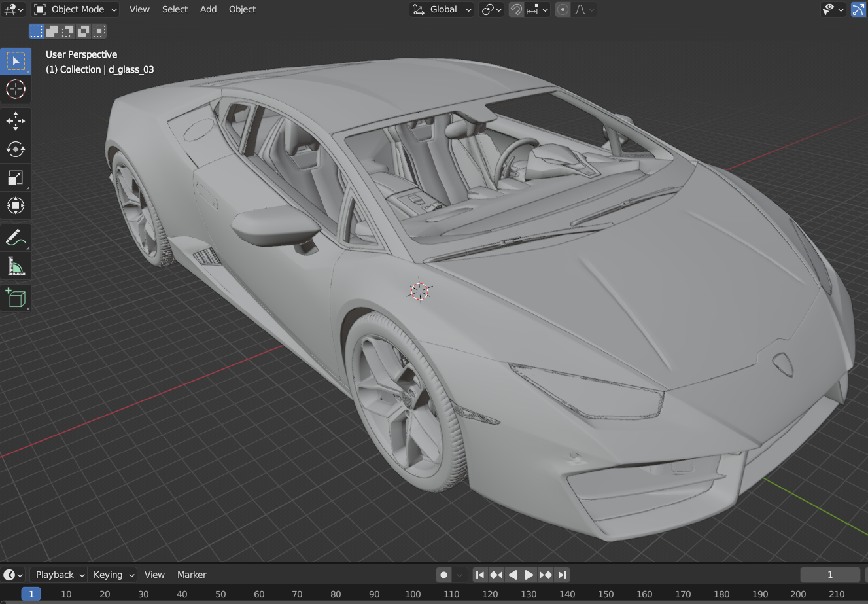Jump to the next keyframe
Screen dimensions: 868x604
pyautogui.click(x=546, y=575)
